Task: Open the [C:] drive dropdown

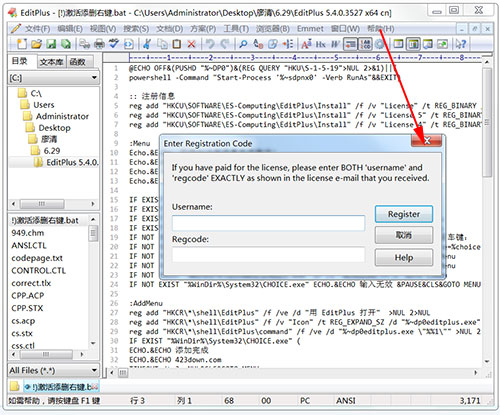Action: tap(54, 78)
